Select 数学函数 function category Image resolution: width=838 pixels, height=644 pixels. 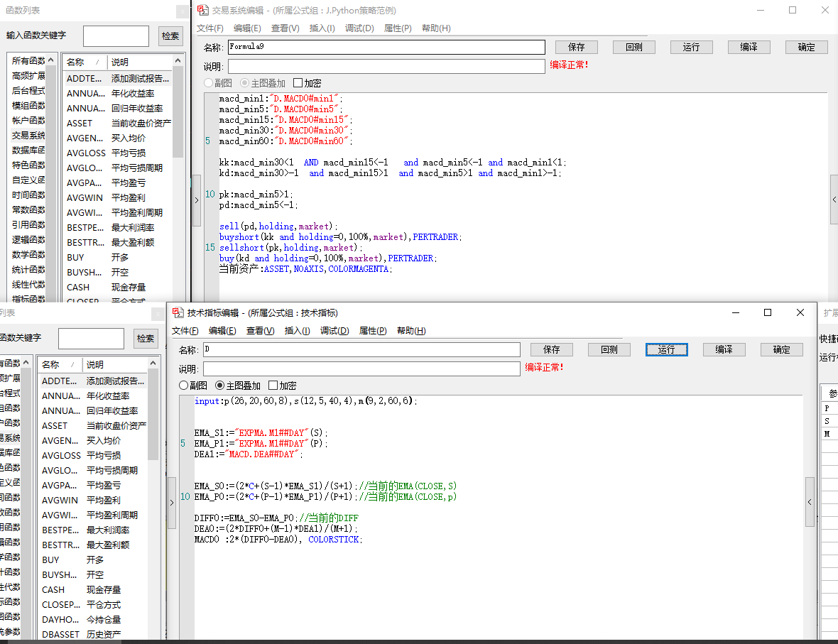(x=28, y=255)
